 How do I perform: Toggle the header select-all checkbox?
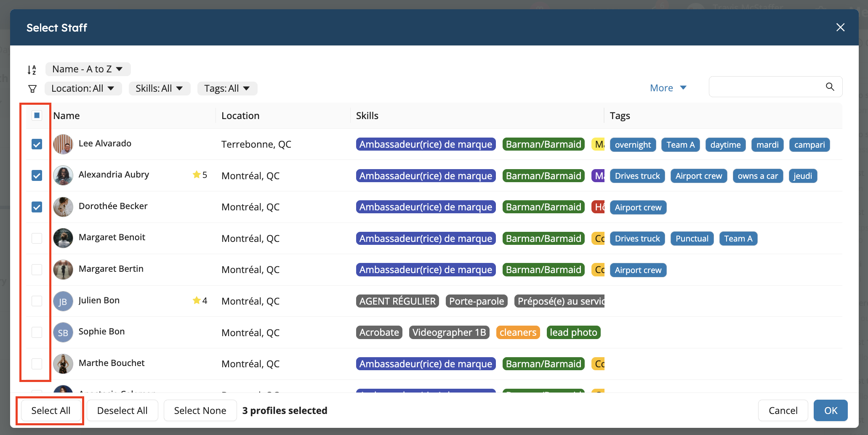[37, 116]
